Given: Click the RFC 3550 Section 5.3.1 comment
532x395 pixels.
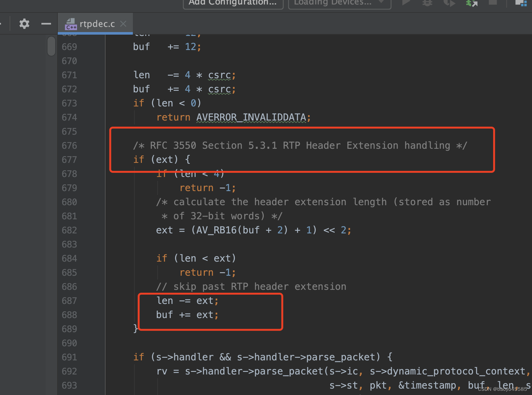Looking at the screenshot, I should (300, 146).
